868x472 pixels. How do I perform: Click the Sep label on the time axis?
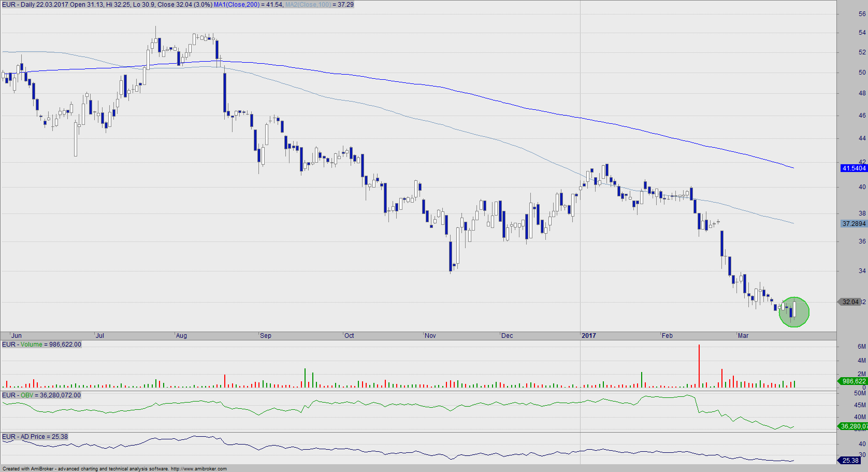[266, 336]
